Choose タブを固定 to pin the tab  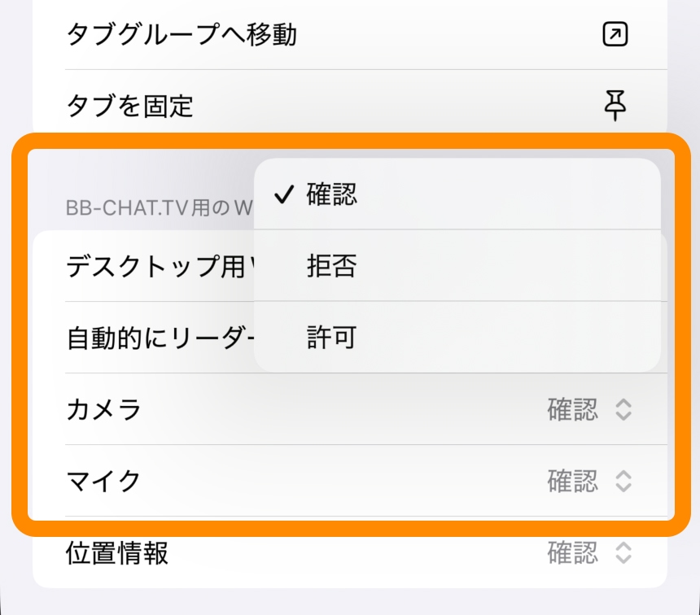(129, 106)
